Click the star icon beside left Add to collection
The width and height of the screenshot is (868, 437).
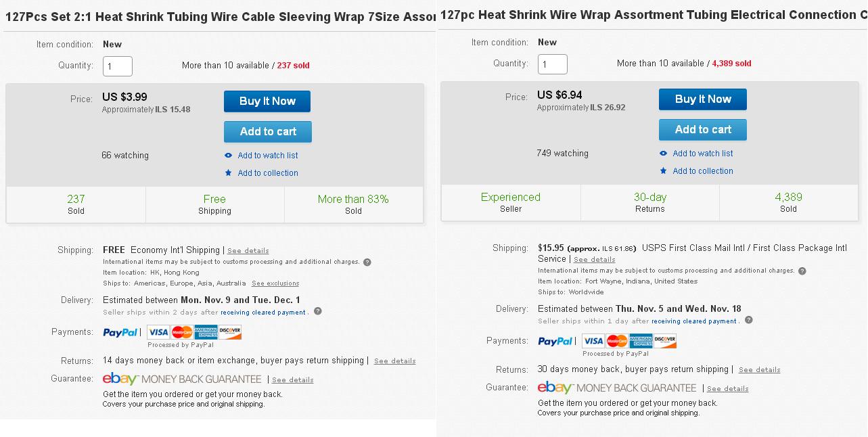click(228, 173)
